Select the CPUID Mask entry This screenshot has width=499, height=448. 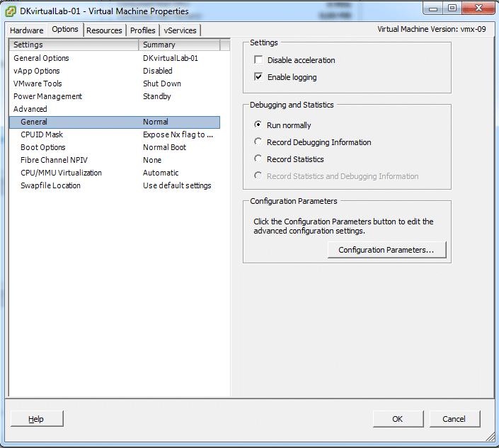pos(115,134)
